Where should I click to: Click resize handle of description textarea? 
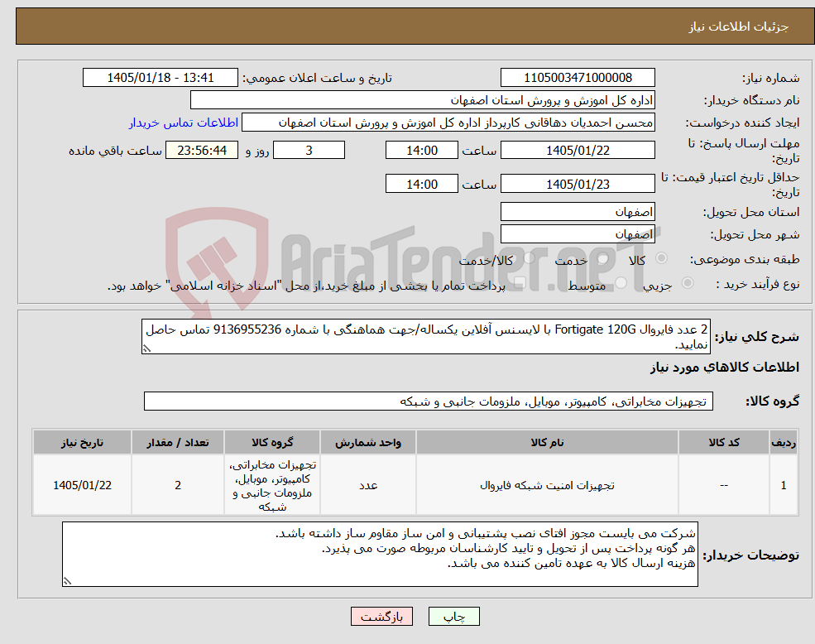pos(146,349)
